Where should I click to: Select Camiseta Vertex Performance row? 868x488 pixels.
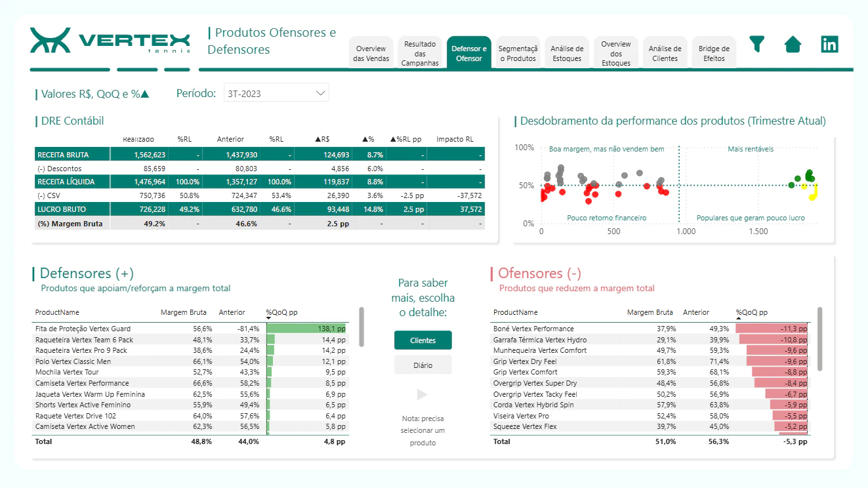point(190,383)
